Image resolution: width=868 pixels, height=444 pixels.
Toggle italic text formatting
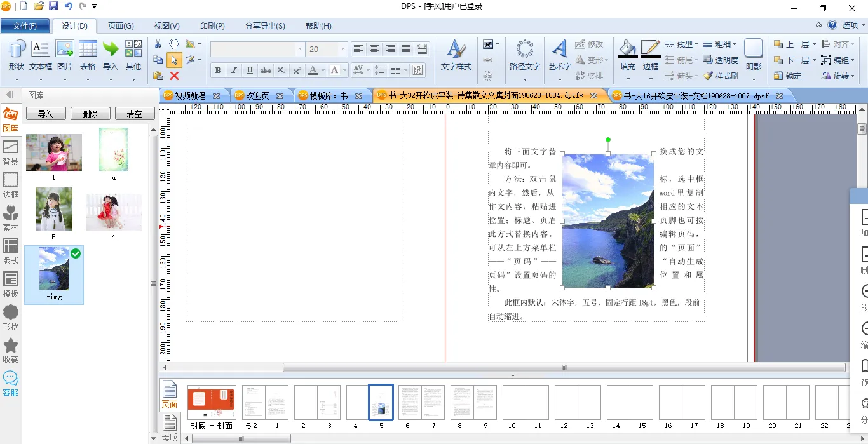tap(234, 71)
